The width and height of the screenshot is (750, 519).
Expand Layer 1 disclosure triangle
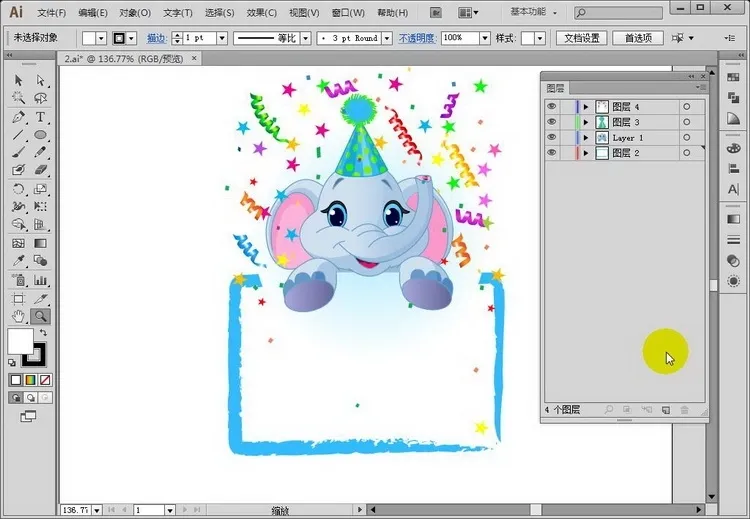point(585,138)
